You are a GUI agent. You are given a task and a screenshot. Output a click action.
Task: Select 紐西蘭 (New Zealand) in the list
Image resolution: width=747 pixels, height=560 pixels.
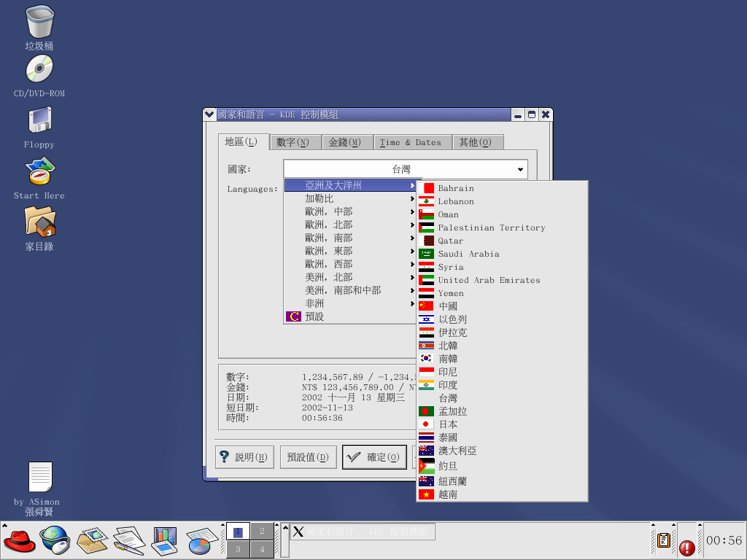(x=502, y=481)
